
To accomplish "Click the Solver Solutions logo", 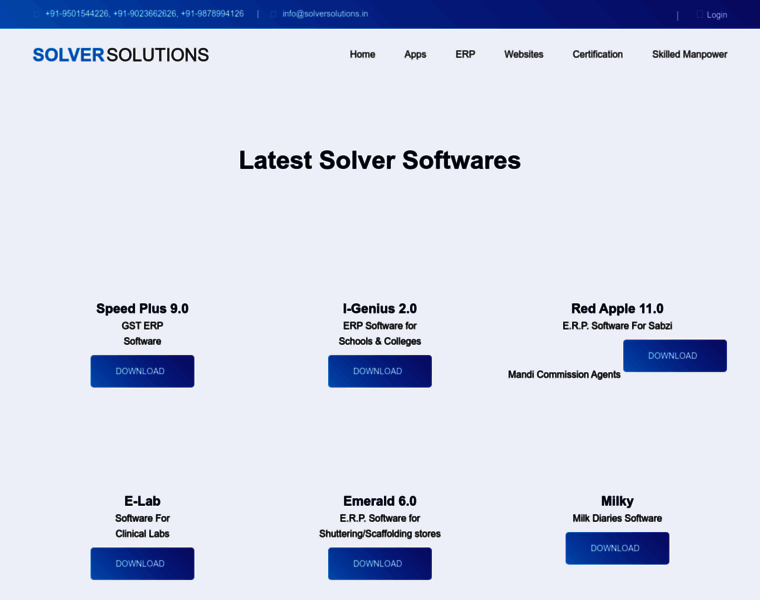I will coord(121,55).
